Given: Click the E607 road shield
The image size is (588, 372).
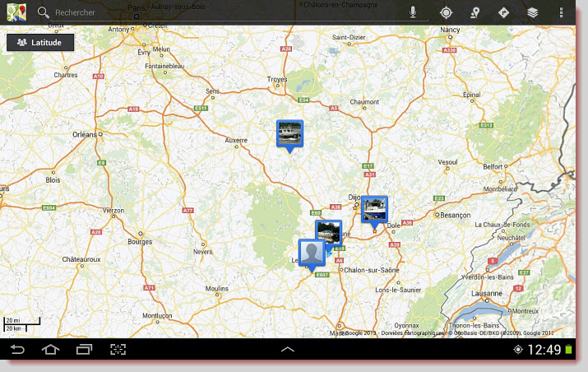Looking at the screenshot, I should 322,275.
